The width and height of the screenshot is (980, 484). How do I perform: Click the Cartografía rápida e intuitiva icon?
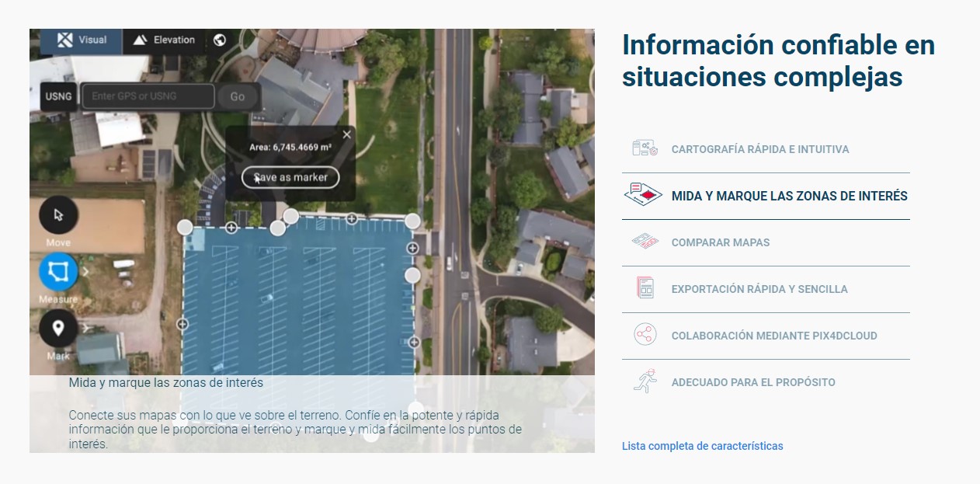(x=644, y=148)
